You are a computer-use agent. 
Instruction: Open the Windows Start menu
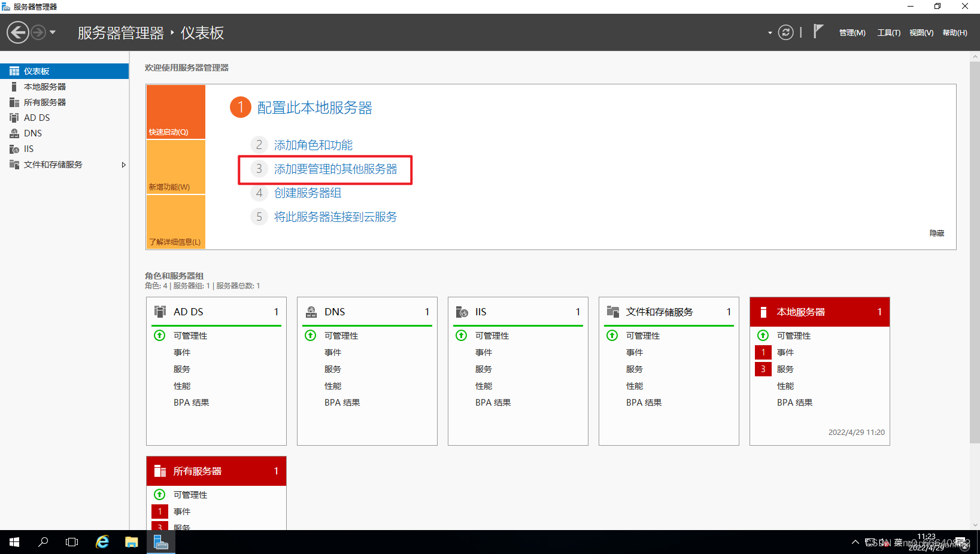click(x=14, y=542)
